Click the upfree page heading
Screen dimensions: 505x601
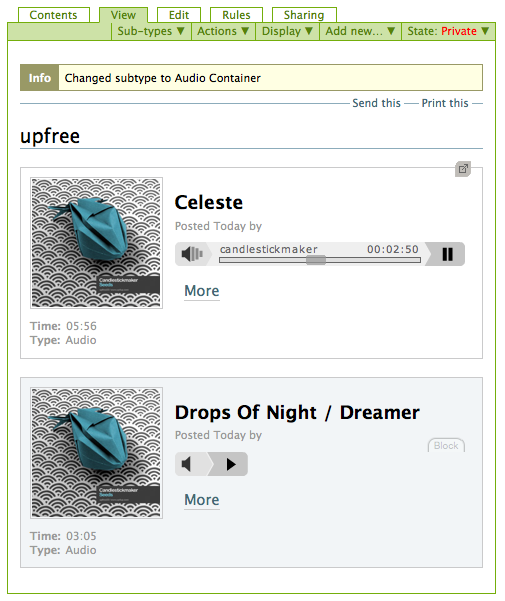click(x=50, y=136)
